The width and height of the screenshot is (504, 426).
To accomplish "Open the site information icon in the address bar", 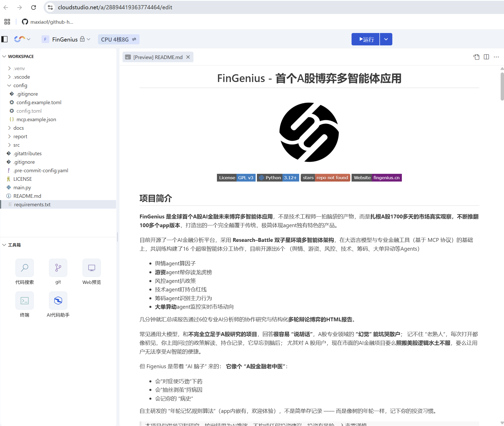I will (51, 7).
